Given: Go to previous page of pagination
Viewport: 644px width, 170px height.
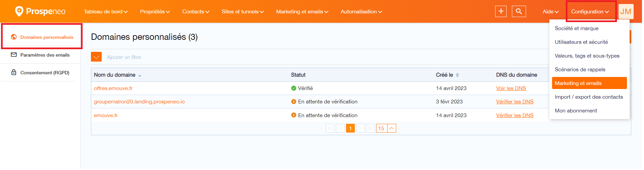Looking at the screenshot, I should coord(340,128).
